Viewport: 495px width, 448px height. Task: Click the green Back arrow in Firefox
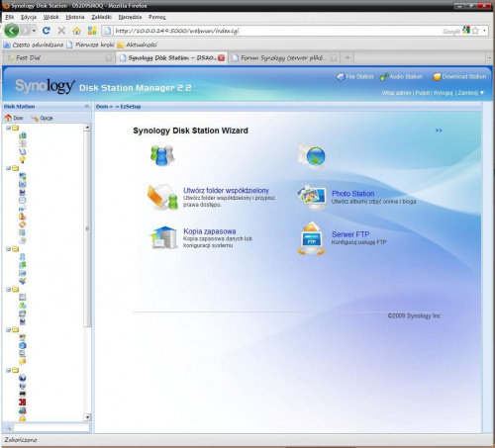(x=12, y=31)
